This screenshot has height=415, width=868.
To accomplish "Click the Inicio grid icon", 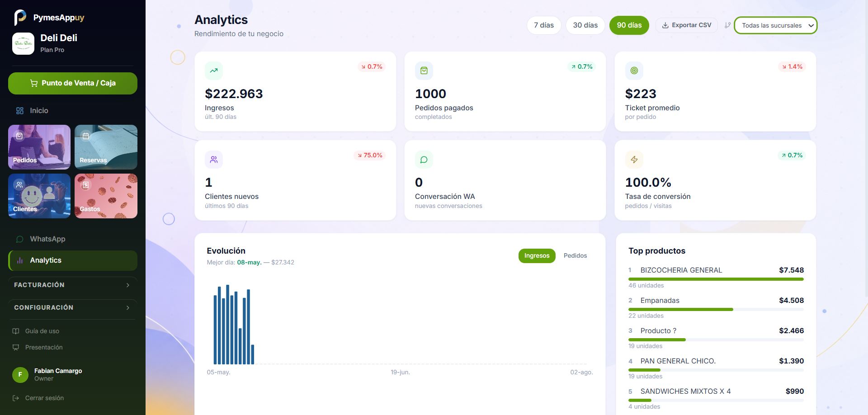I will [x=20, y=111].
